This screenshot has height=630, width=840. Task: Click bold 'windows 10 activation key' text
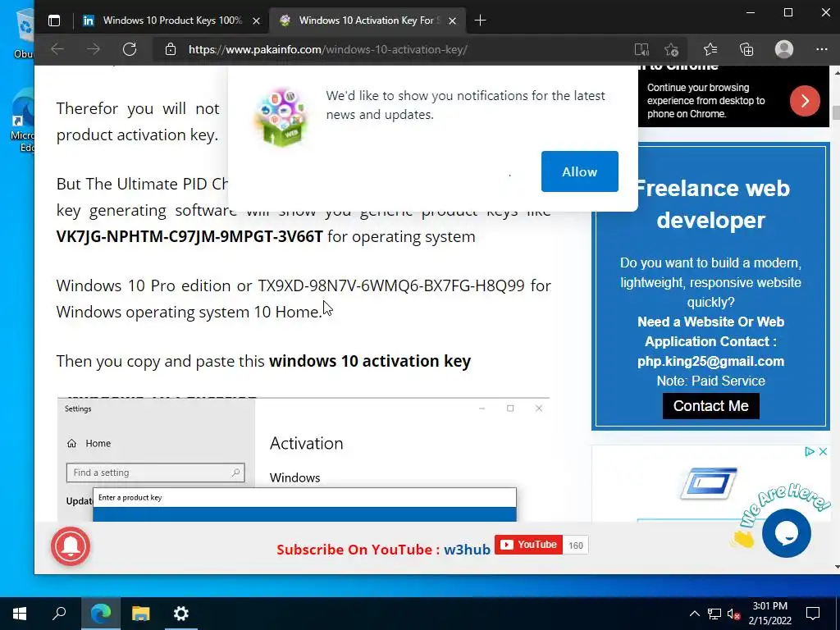click(x=370, y=361)
